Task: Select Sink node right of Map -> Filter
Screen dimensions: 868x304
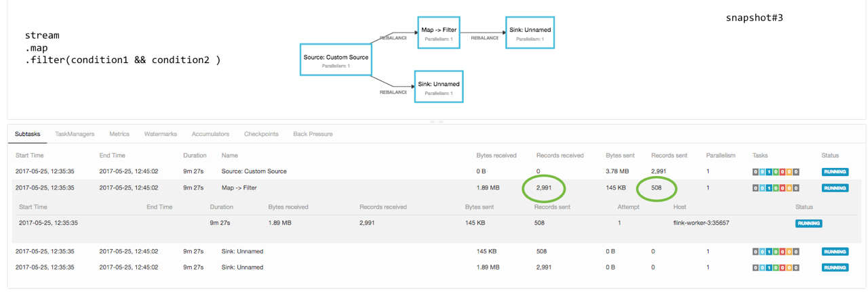Action: 530,33
